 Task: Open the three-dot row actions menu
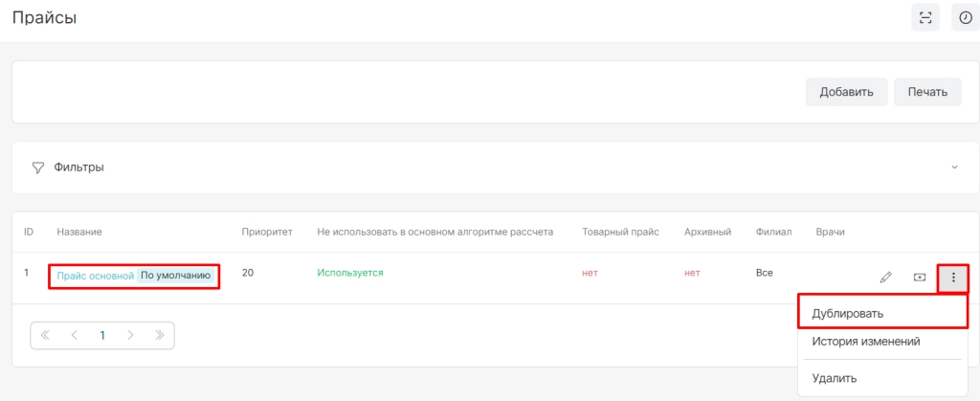[952, 278]
